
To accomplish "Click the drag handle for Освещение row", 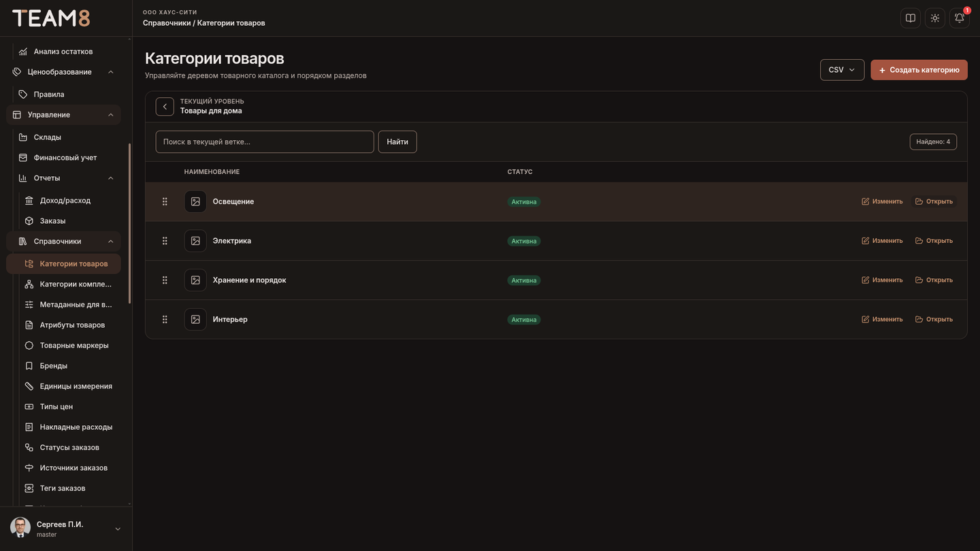I will tap(165, 201).
